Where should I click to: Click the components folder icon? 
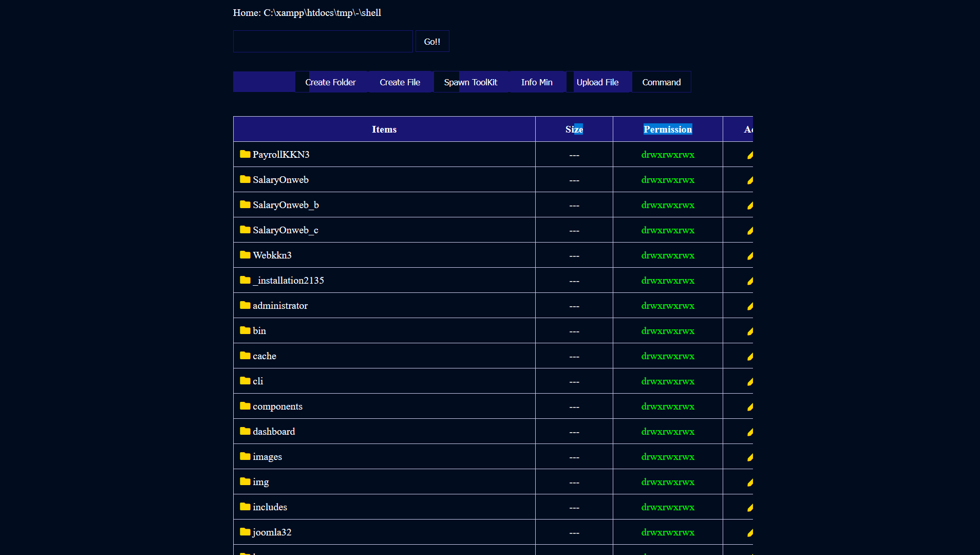[245, 406]
